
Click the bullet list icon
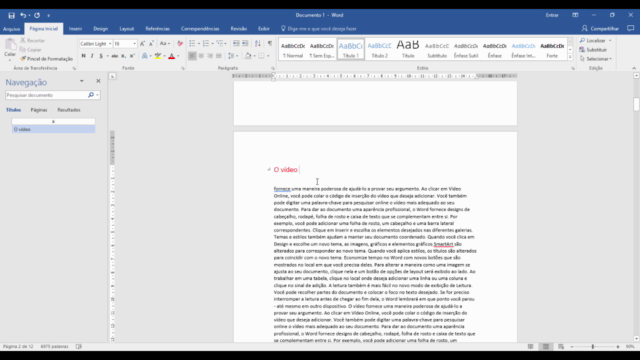192,44
